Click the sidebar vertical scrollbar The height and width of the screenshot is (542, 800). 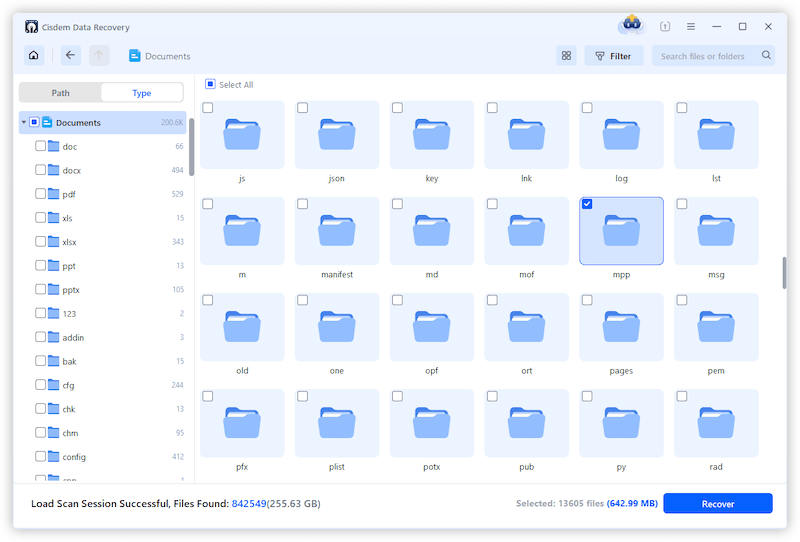(x=191, y=147)
